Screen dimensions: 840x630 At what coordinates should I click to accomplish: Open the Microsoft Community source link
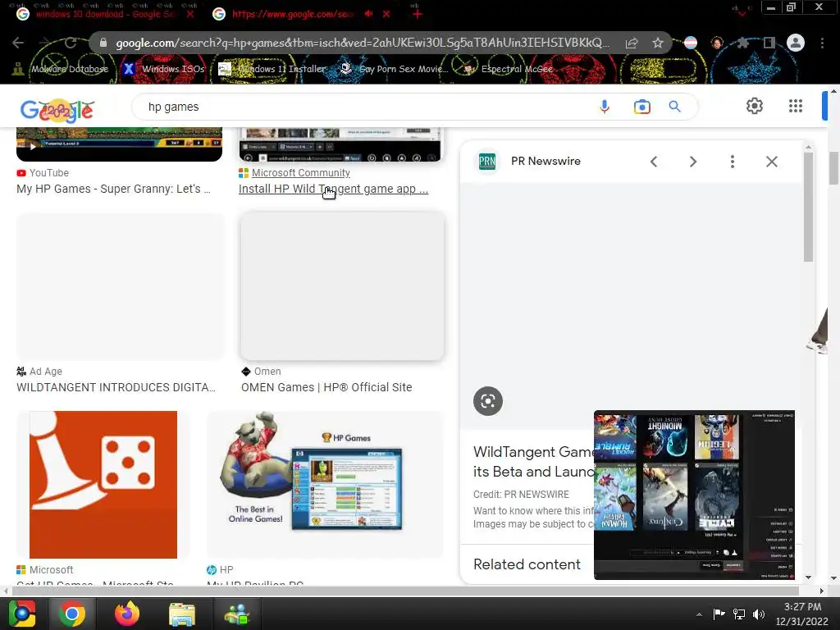[300, 173]
